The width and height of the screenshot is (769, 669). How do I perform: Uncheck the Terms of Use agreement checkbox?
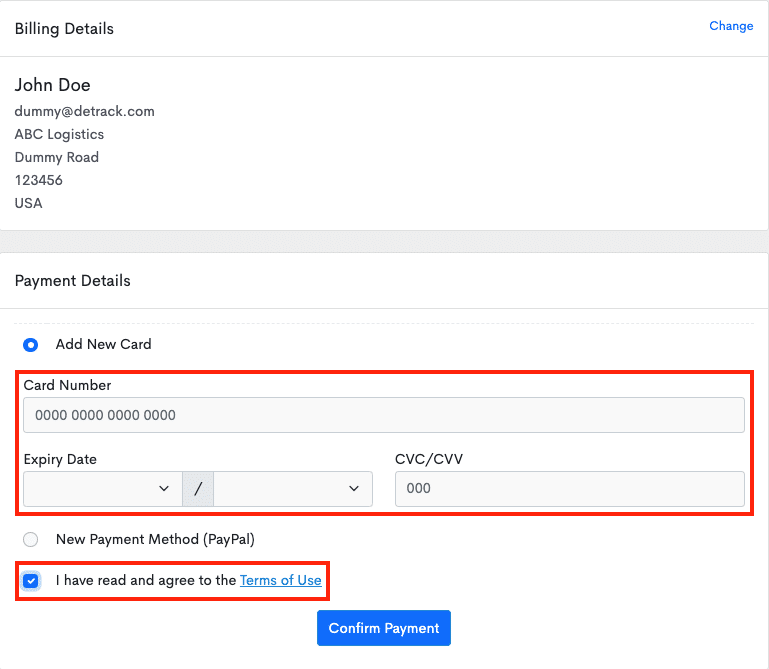click(x=31, y=581)
